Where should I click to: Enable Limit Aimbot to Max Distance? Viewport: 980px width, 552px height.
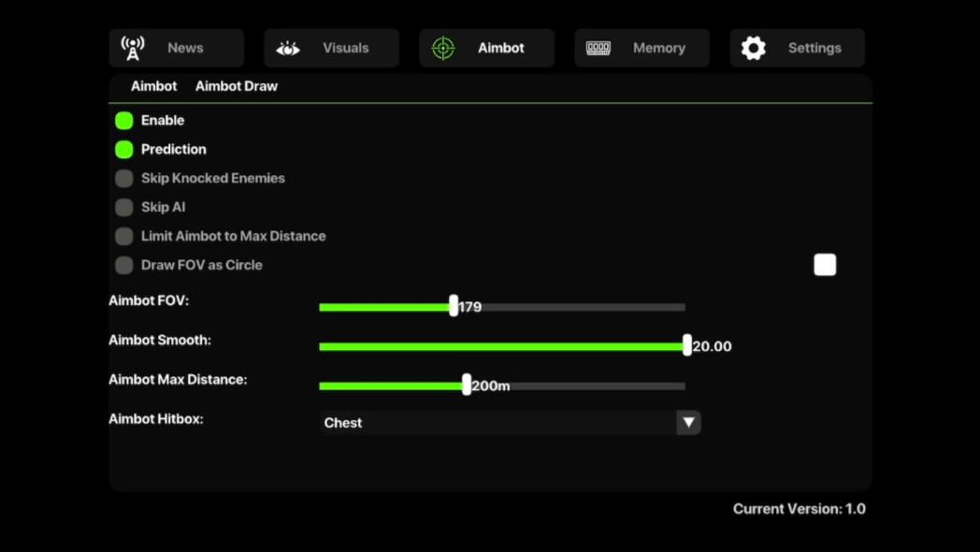tap(123, 237)
